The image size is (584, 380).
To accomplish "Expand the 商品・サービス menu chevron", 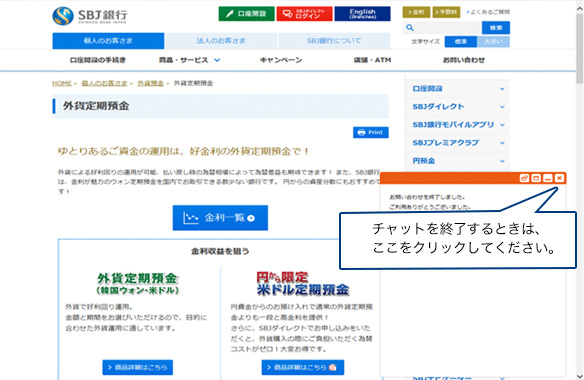I will point(217,60).
